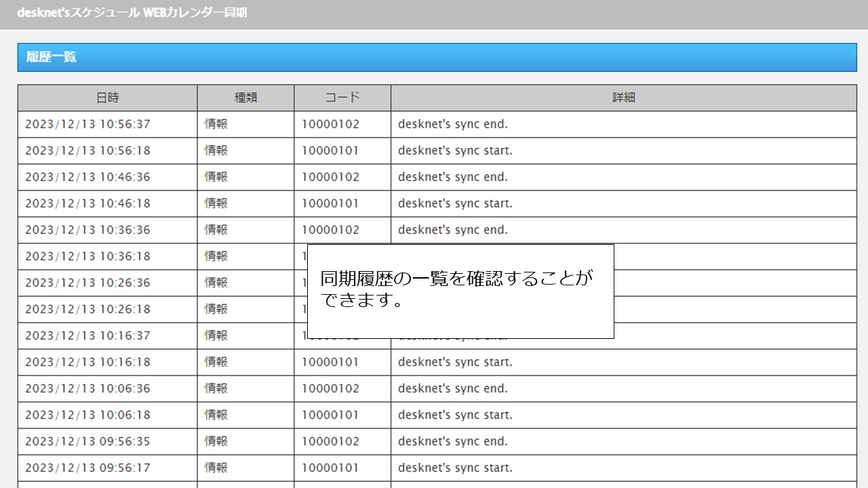Image resolution: width=868 pixels, height=488 pixels.
Task: Select timestamp 2023/12/13 10:16:37
Action: (87, 335)
